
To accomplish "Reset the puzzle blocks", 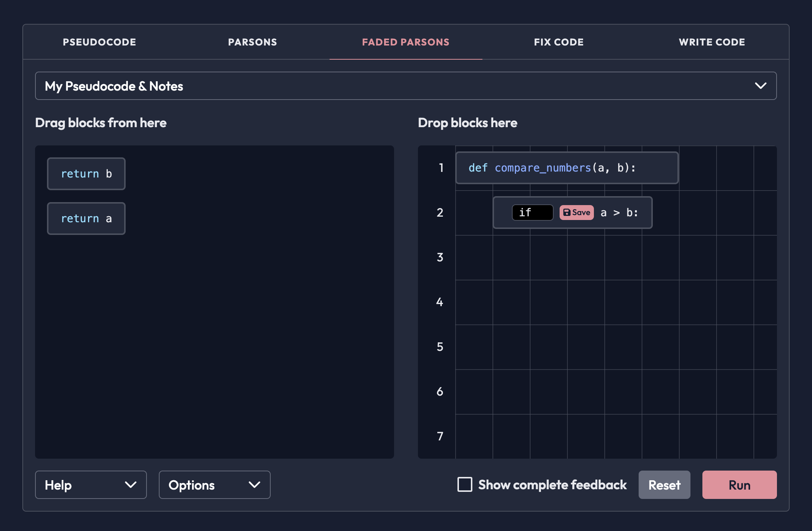I will coord(664,485).
